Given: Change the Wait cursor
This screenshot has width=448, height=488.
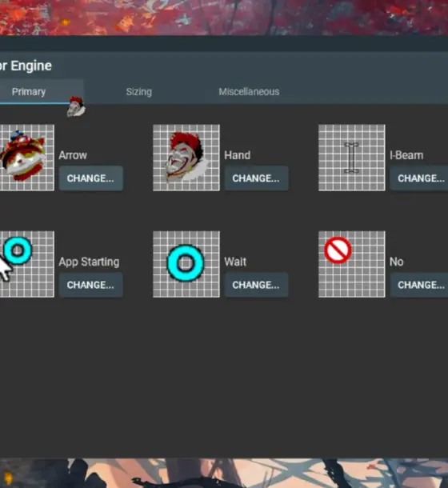Looking at the screenshot, I should (x=256, y=285).
